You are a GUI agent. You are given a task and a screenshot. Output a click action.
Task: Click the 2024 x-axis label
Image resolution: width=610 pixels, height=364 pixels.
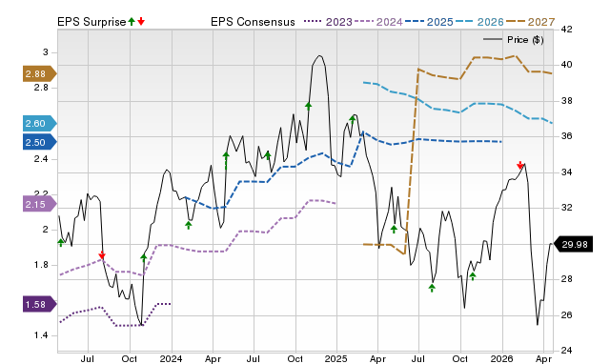click(x=172, y=358)
